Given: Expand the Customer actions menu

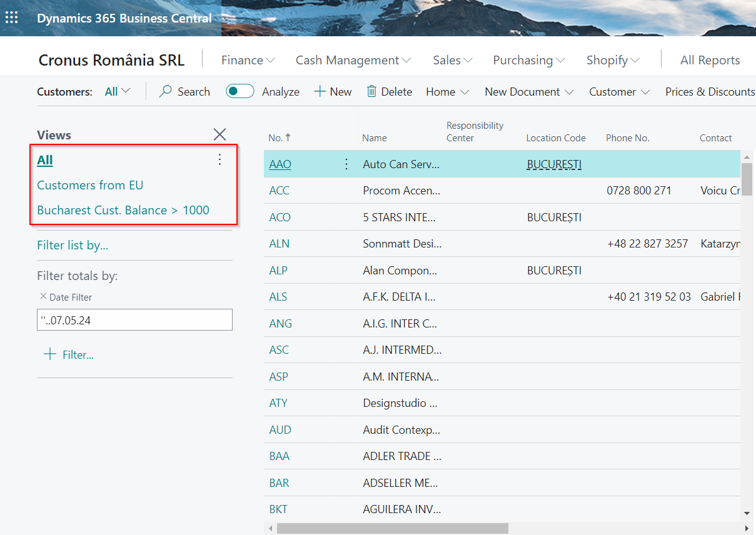Looking at the screenshot, I should pyautogui.click(x=620, y=92).
